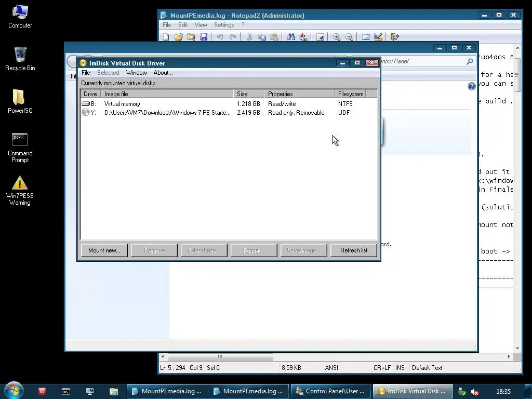Click Paste icon in Notepad2 toolbar
Image resolution: width=532 pixels, height=399 pixels.
coord(274,37)
